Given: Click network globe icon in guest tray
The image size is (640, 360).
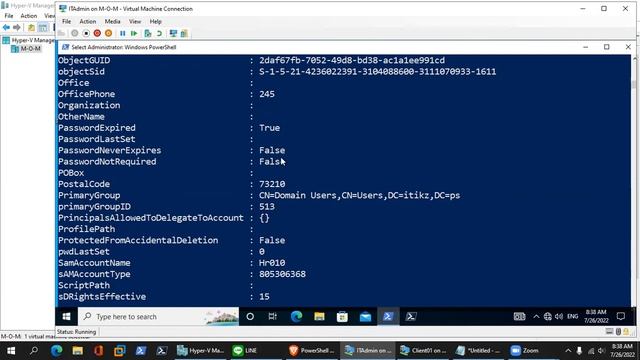Looking at the screenshot, I should (548, 316).
